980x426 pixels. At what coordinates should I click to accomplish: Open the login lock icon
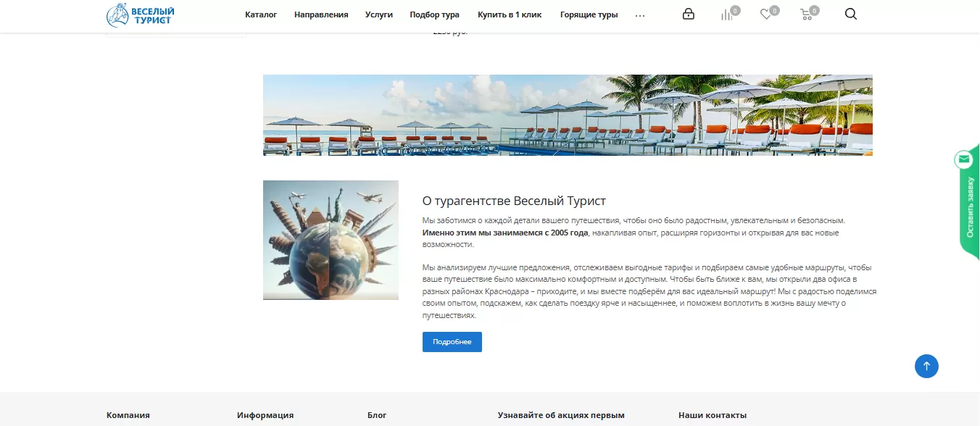tap(689, 14)
